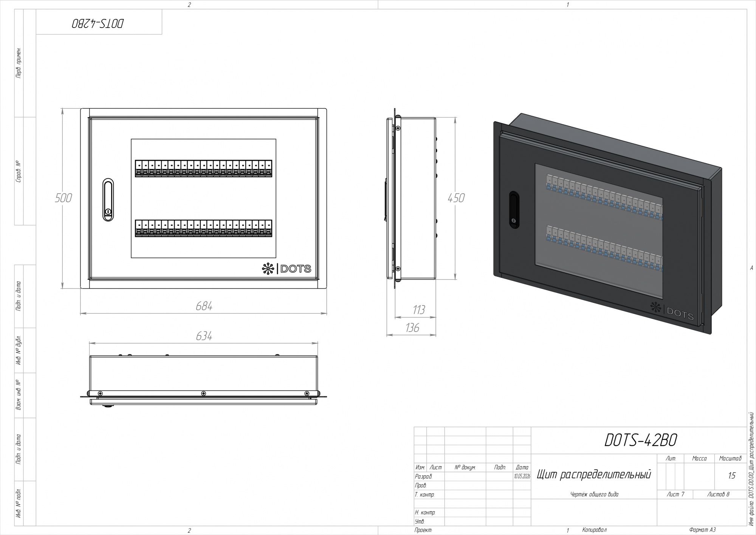
Task: Click the "Подп. и дата" cell above "Инв. № дубл."
Action: [x=19, y=296]
